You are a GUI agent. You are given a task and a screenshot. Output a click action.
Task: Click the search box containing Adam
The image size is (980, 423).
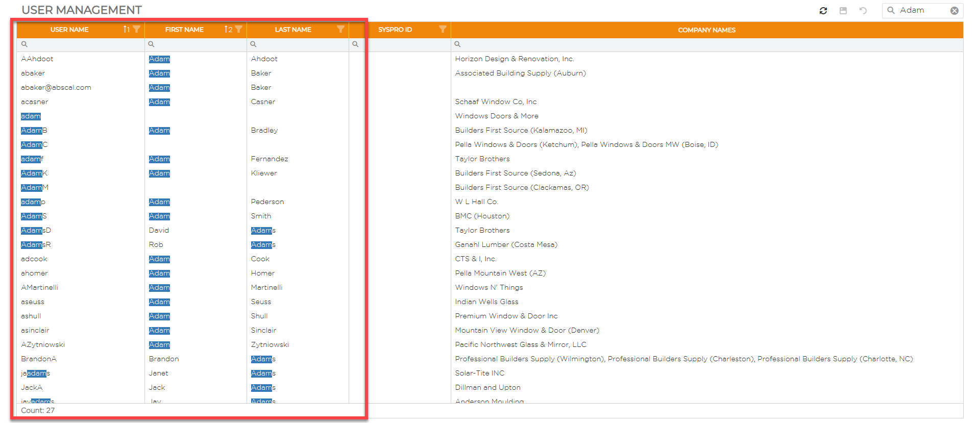923,11
